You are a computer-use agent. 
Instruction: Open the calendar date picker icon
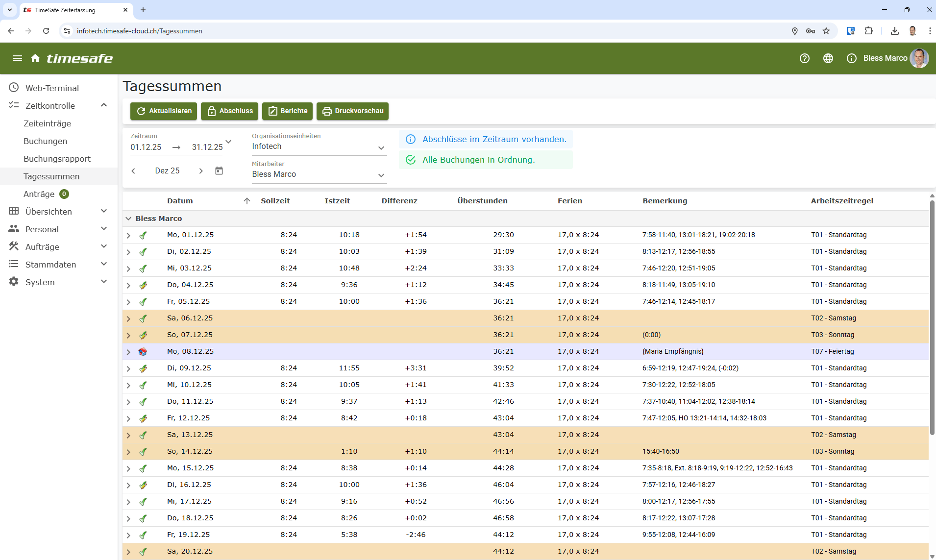(219, 170)
